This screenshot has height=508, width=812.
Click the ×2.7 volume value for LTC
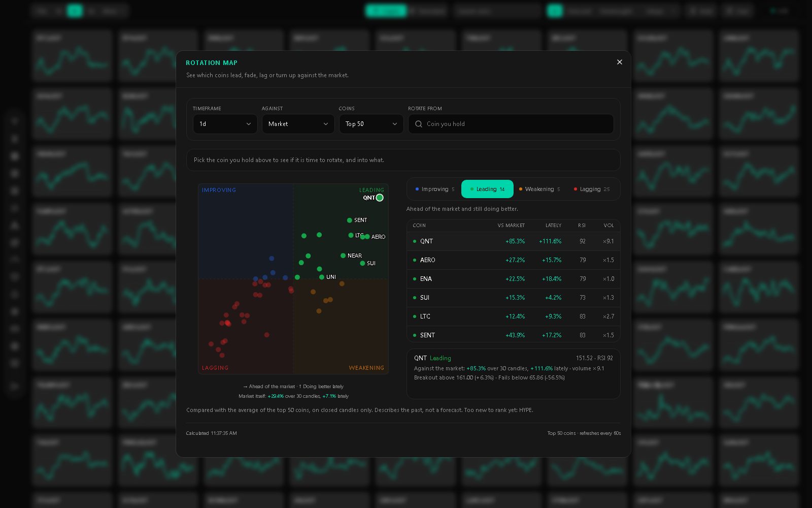coord(608,316)
